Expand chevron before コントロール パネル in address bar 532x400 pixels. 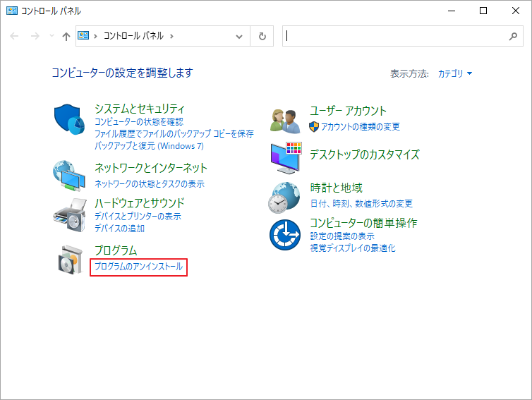pos(95,36)
